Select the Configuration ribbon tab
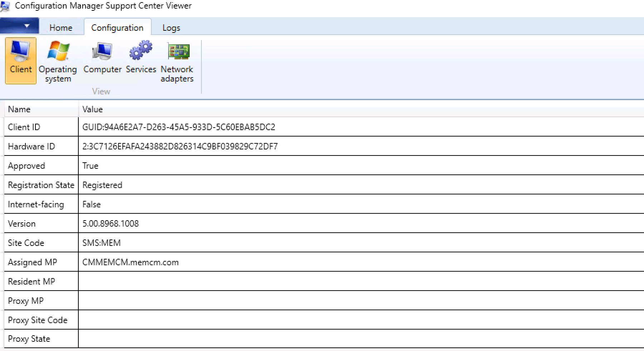644x351 pixels. point(117,28)
